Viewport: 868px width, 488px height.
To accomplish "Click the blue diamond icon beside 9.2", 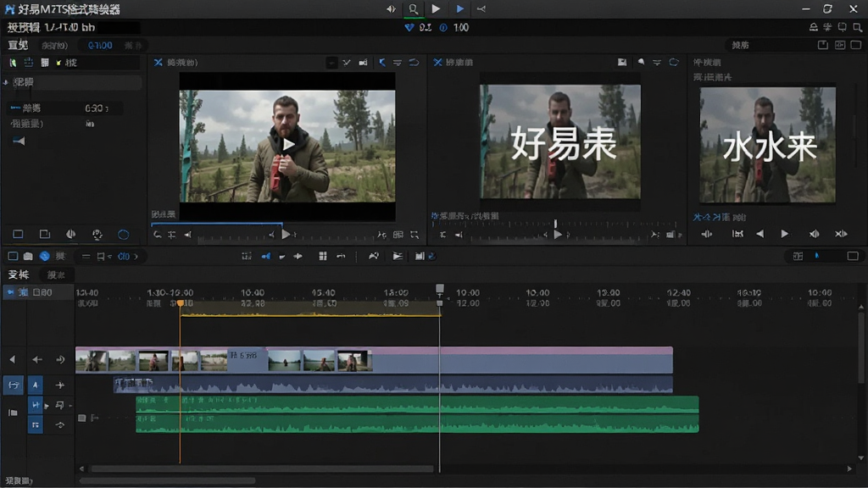I will [x=409, y=28].
